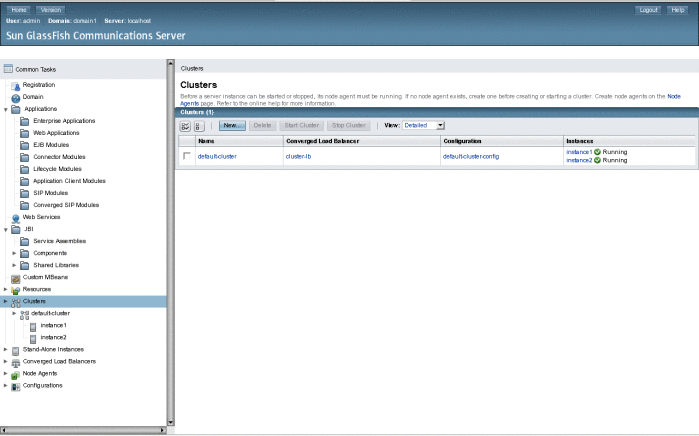Click the Common Tasks icon
The image size is (699, 436).
point(8,69)
